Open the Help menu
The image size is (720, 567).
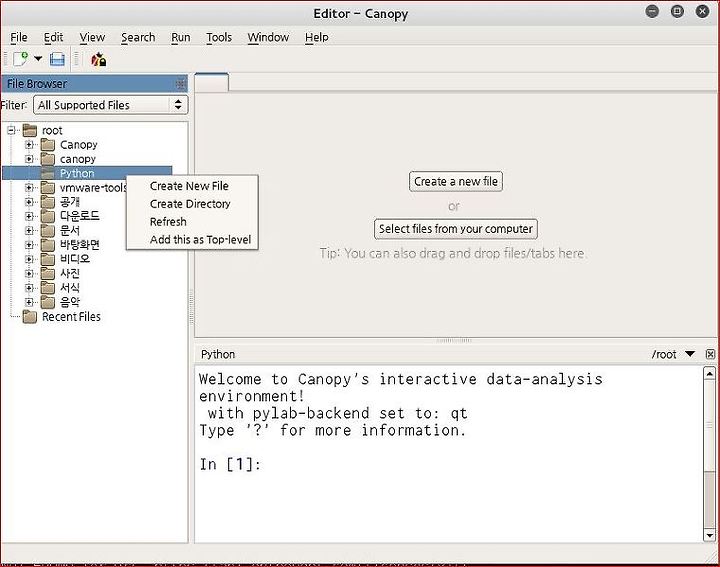(x=316, y=37)
